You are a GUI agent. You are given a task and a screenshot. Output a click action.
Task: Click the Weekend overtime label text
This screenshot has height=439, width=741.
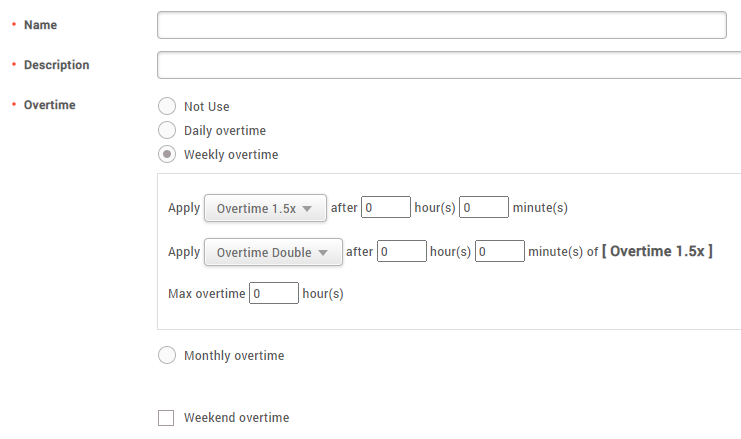click(236, 418)
